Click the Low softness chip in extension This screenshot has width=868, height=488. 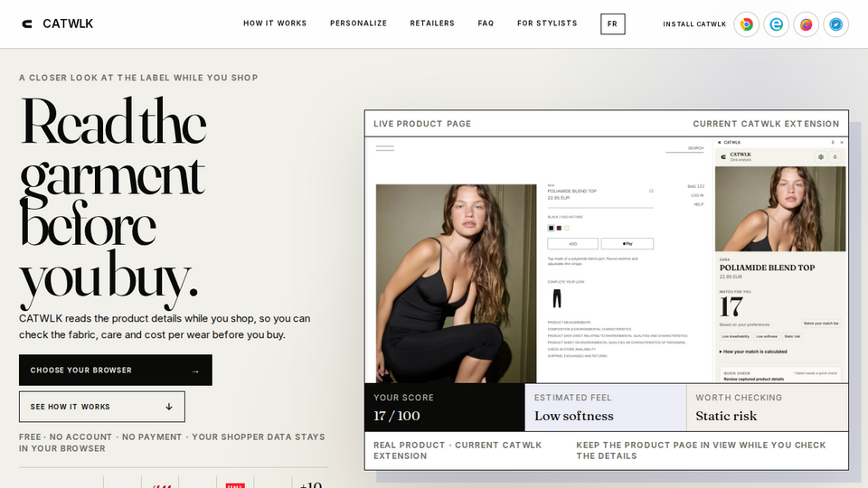767,336
